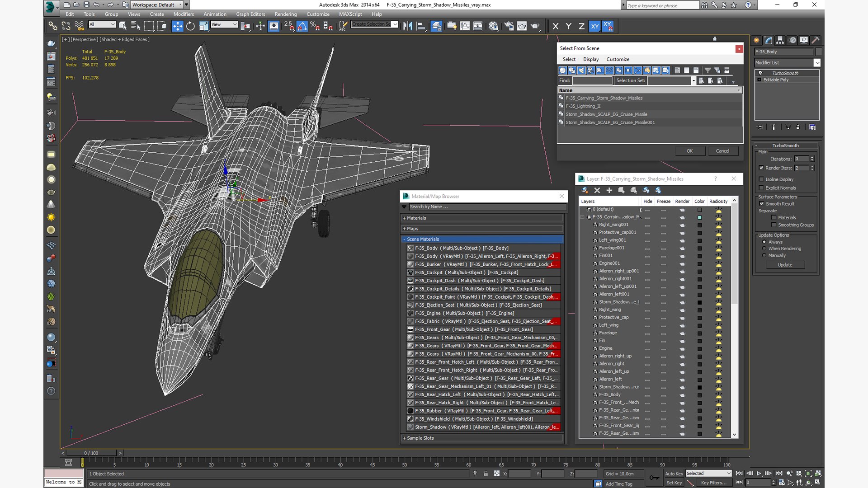Click the Rotate tool icon
868x488 pixels.
pyautogui.click(x=190, y=26)
